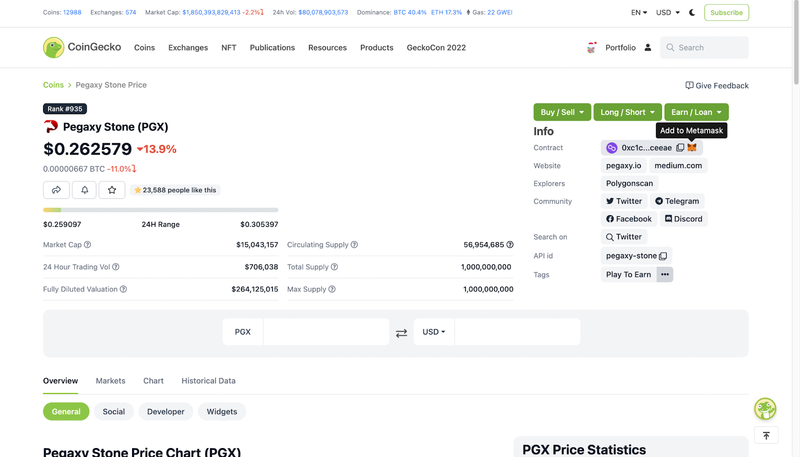The height and width of the screenshot is (457, 800).
Task: Swap conversion direction arrows
Action: (x=402, y=333)
